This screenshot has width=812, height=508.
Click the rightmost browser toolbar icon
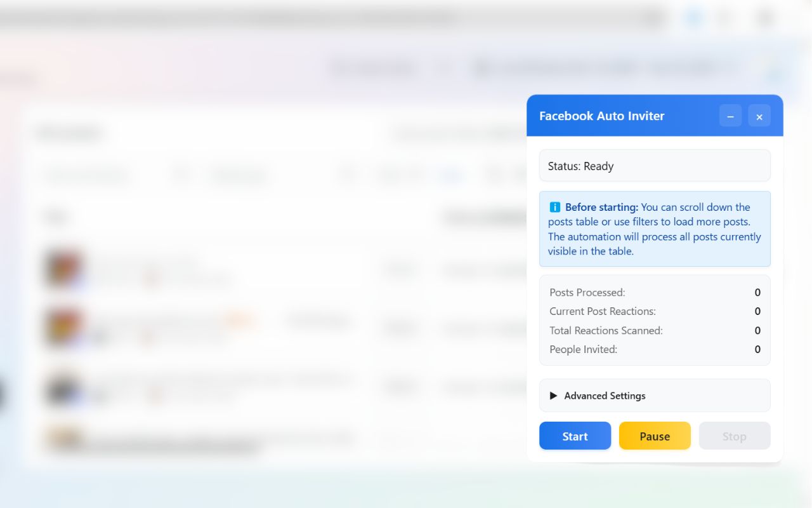764,17
